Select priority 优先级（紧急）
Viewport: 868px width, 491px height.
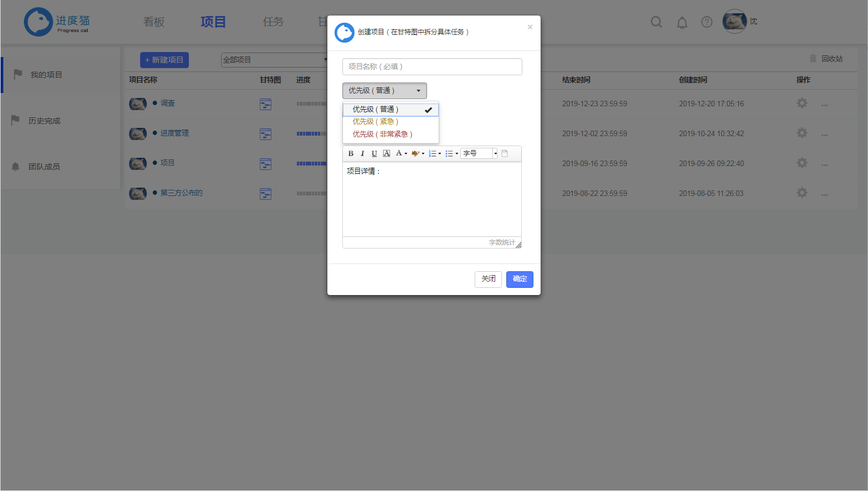coord(376,121)
